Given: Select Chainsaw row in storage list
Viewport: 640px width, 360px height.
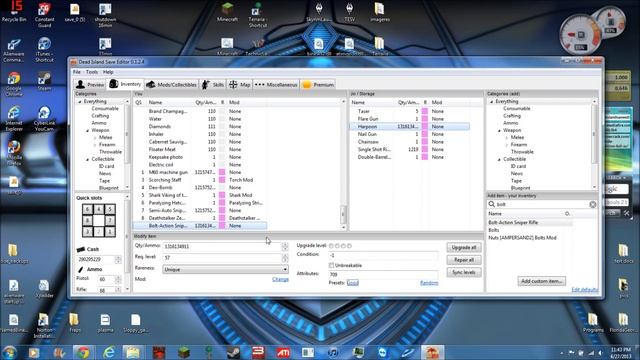Looking at the screenshot, I should point(410,142).
